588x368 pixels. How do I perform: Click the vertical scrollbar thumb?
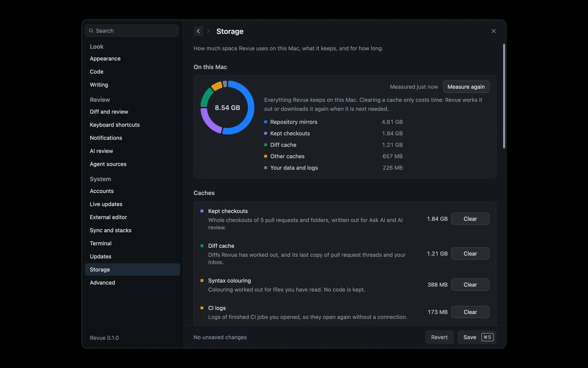coord(504,96)
